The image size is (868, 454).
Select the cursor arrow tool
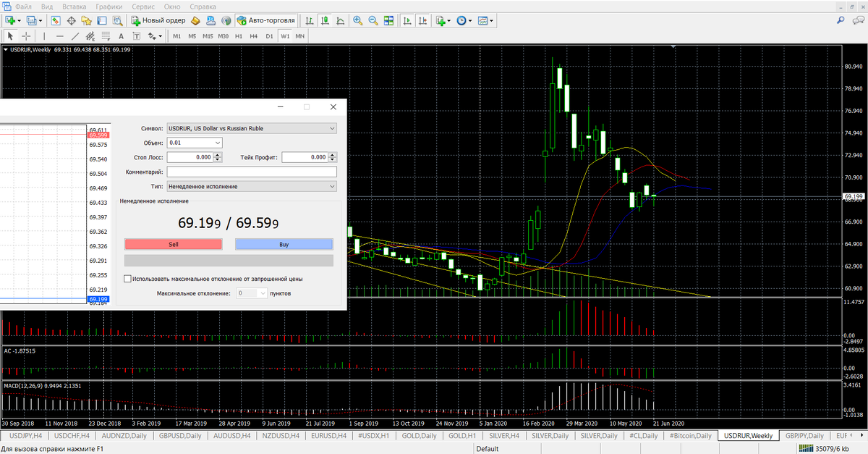[x=9, y=35]
